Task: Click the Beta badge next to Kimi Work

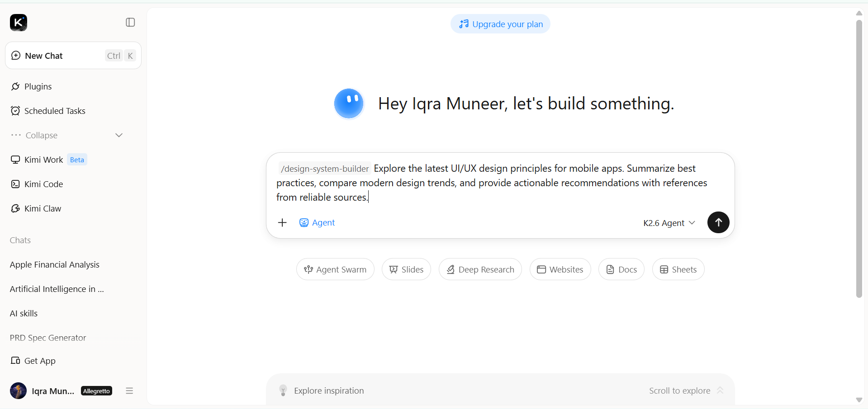Action: pos(77,160)
